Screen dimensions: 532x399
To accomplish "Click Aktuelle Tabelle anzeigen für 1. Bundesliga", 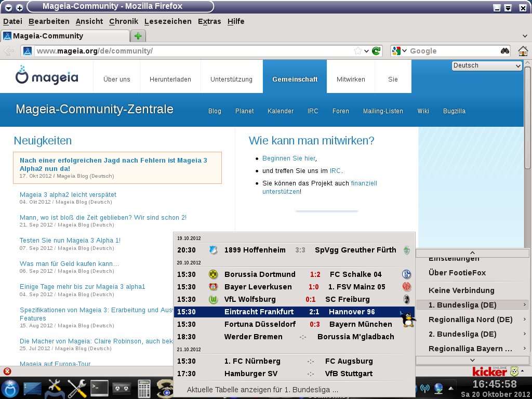I will tap(262, 390).
